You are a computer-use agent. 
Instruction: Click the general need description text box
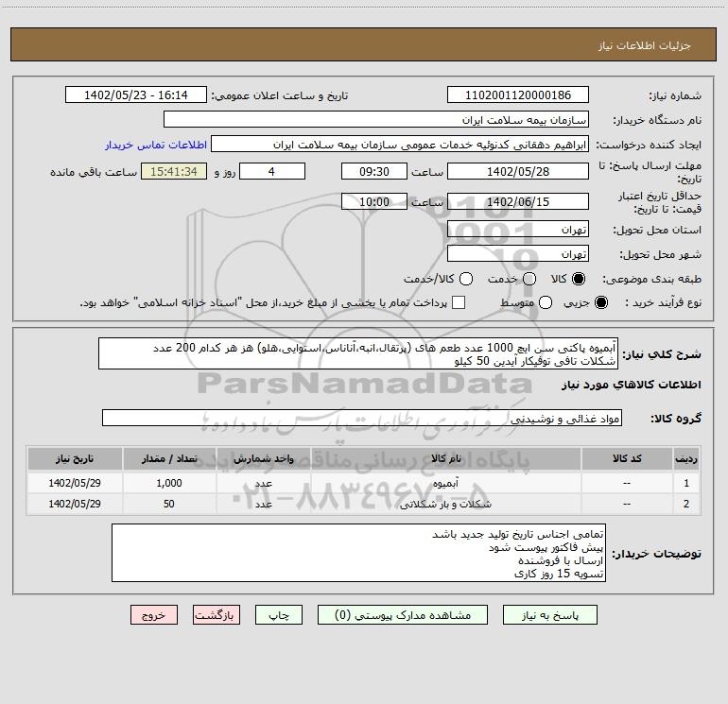[x=358, y=353]
